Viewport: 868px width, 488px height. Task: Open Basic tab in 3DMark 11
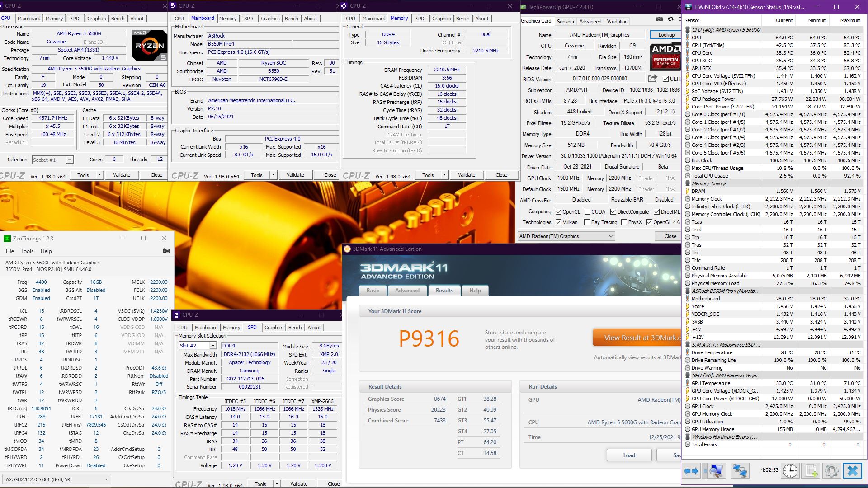click(373, 290)
